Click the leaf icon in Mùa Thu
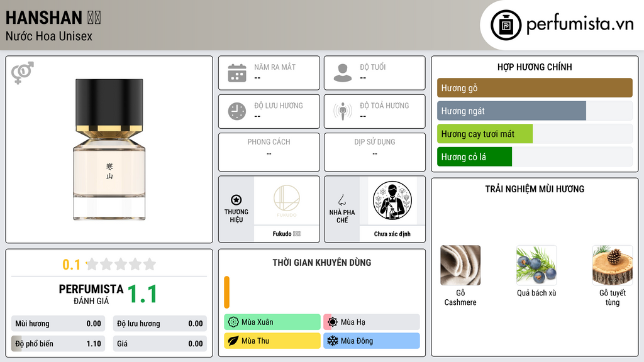The image size is (644, 362). point(233,341)
